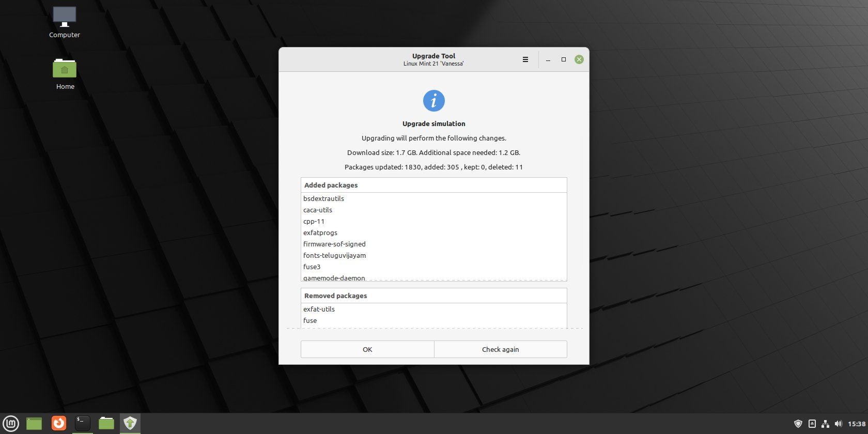Viewport: 868px width, 434px height.
Task: Select bsdextrautils in Added packages
Action: pos(434,198)
